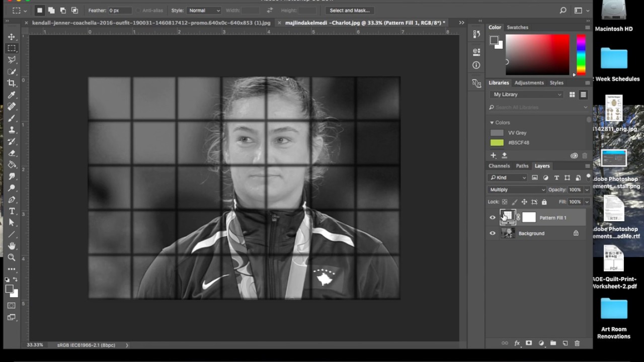The width and height of the screenshot is (644, 362).
Task: Select the Rectangular Marquee tool in toolbar
Action: coord(12,48)
